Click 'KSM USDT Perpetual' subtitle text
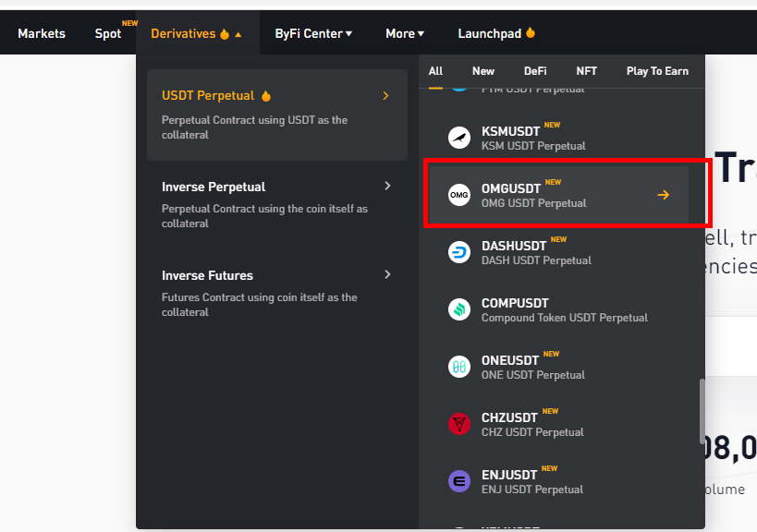The image size is (757, 532). click(x=533, y=146)
